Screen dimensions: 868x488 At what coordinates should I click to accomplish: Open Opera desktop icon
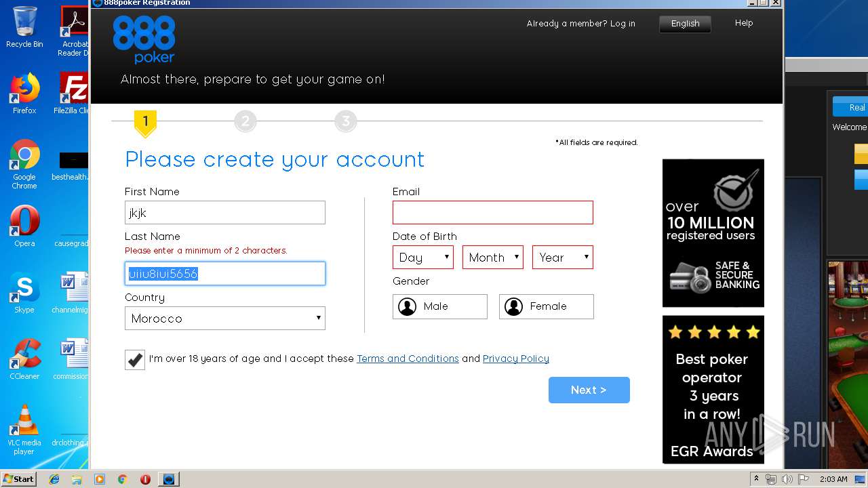(x=24, y=226)
